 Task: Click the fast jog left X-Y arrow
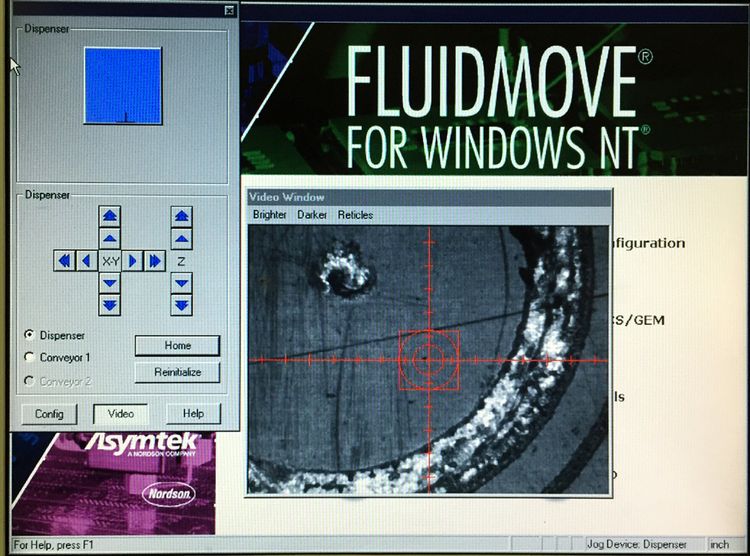click(64, 261)
